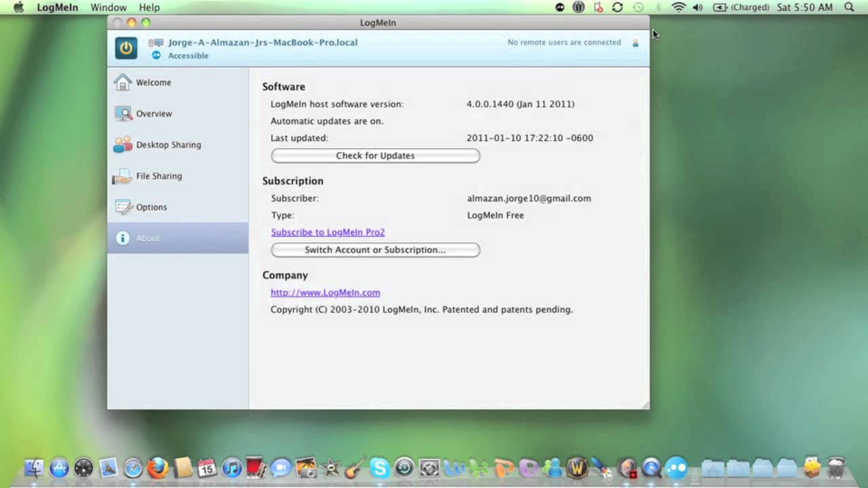
Task: Click the remote users person icon
Action: pyautogui.click(x=635, y=43)
